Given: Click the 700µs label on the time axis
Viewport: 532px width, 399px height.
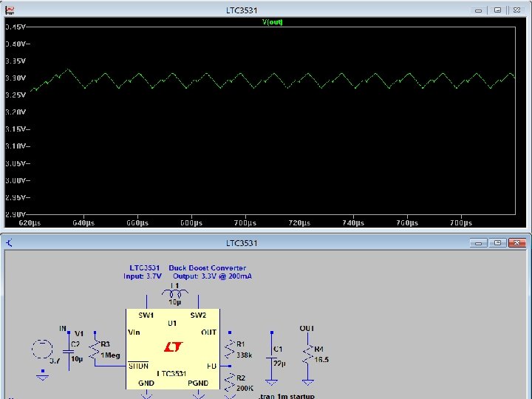Looking at the screenshot, I should pyautogui.click(x=245, y=223).
